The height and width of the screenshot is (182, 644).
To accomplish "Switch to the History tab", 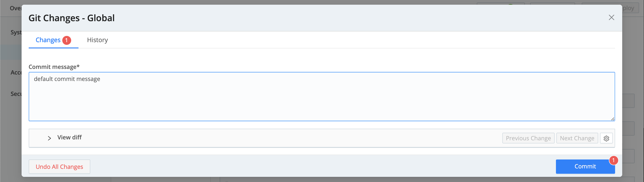I will click(x=97, y=40).
